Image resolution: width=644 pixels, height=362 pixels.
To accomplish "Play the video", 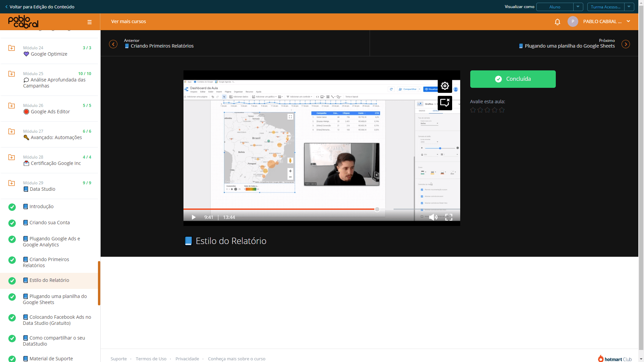I will pyautogui.click(x=194, y=217).
